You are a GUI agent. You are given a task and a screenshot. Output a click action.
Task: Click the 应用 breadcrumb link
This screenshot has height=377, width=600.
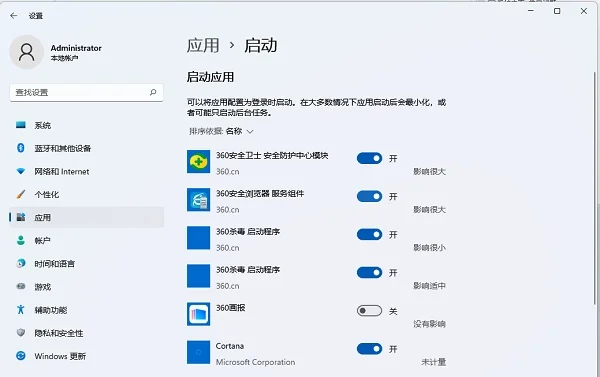(x=203, y=46)
